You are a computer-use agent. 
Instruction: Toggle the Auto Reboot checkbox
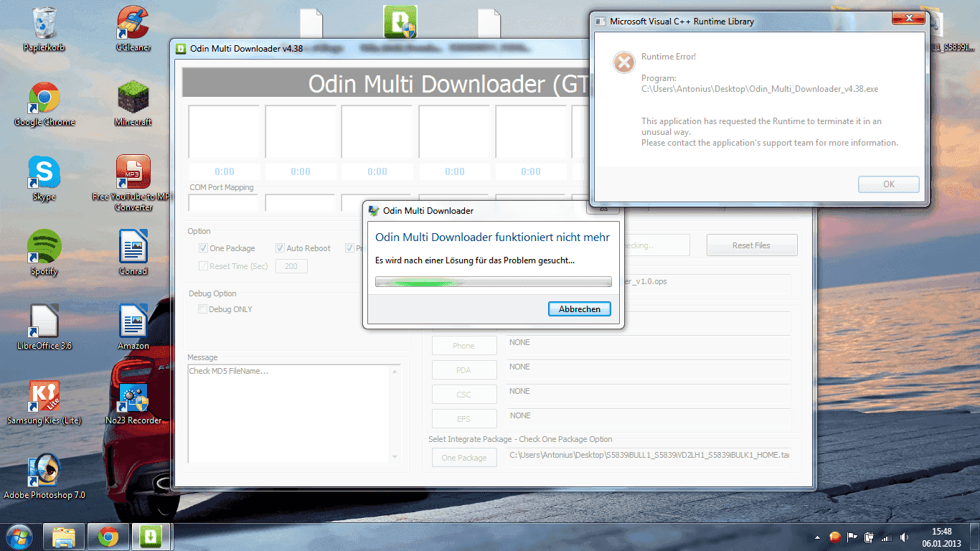[x=281, y=248]
